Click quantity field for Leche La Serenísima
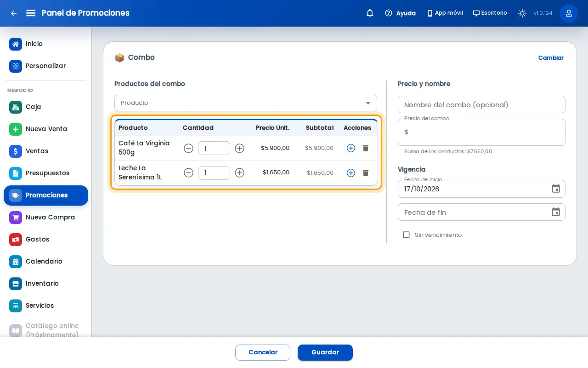The width and height of the screenshot is (588, 368). click(214, 173)
